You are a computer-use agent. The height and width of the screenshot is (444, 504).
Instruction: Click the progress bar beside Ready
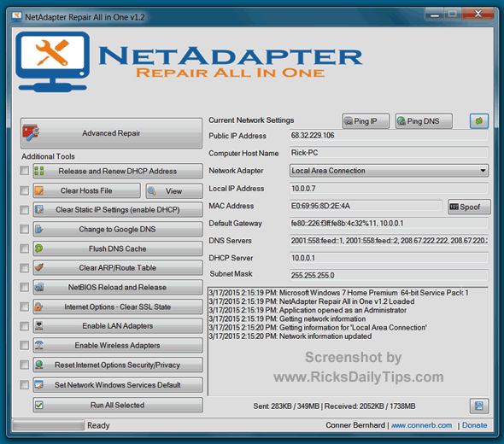(48, 425)
